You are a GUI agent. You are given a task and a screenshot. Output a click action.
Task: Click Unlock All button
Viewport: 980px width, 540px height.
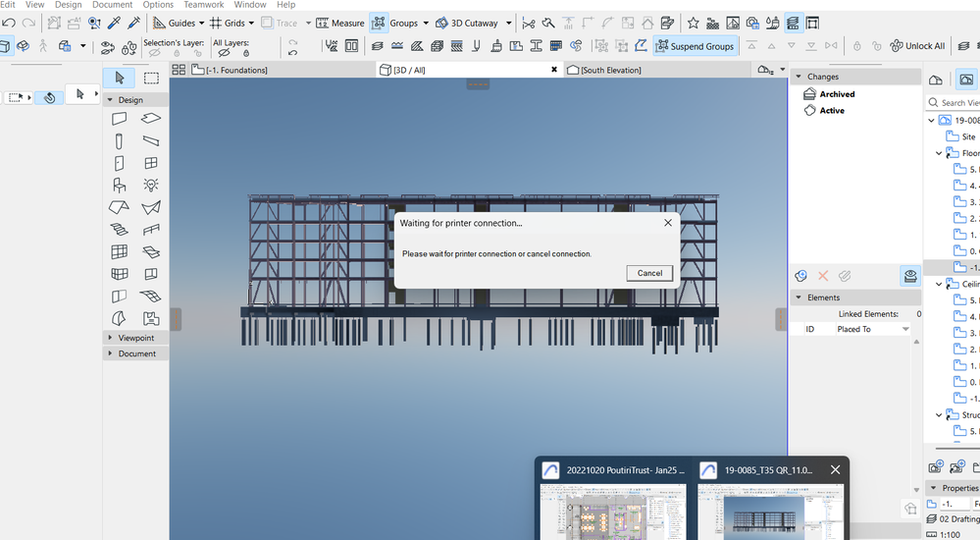[917, 46]
